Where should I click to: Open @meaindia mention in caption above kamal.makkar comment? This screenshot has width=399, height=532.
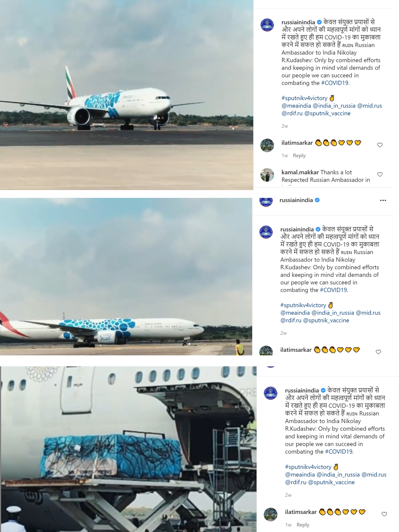[296, 106]
